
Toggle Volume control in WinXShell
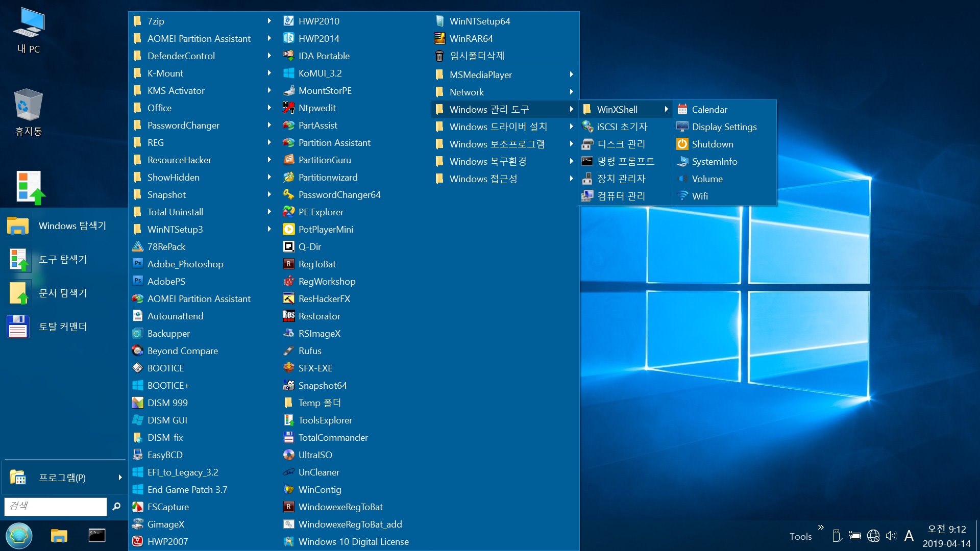[707, 178]
